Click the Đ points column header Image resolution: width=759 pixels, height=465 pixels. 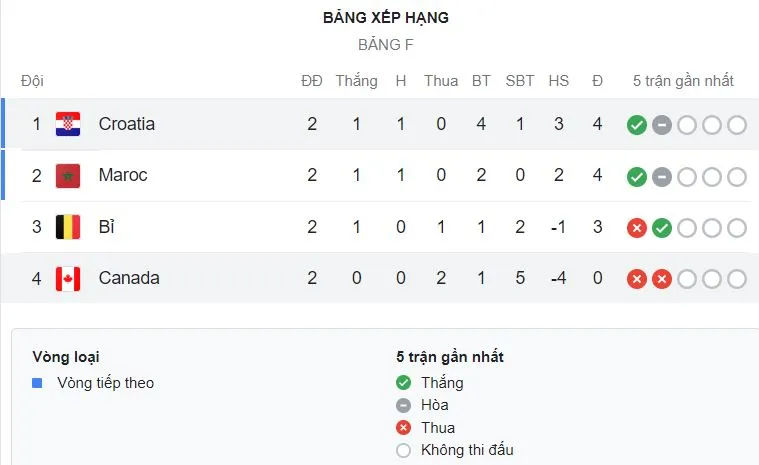pos(597,81)
